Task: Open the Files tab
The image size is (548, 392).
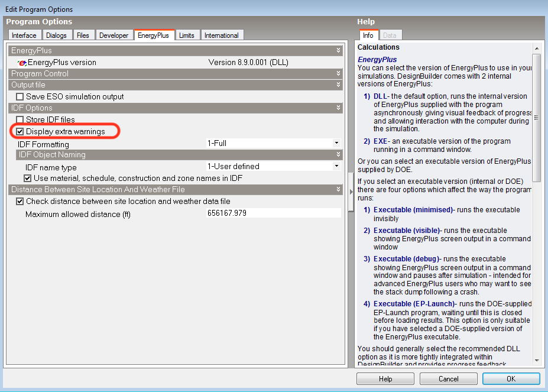Action: click(83, 35)
